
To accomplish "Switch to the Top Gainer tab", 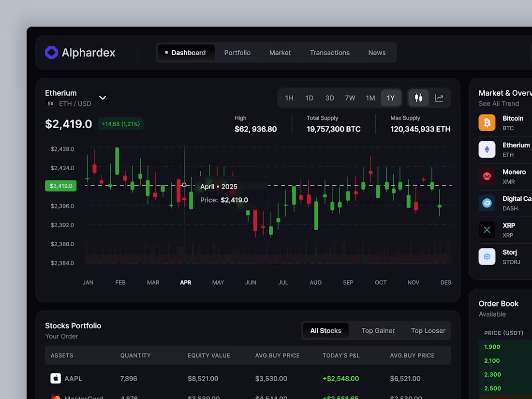I will point(378,330).
